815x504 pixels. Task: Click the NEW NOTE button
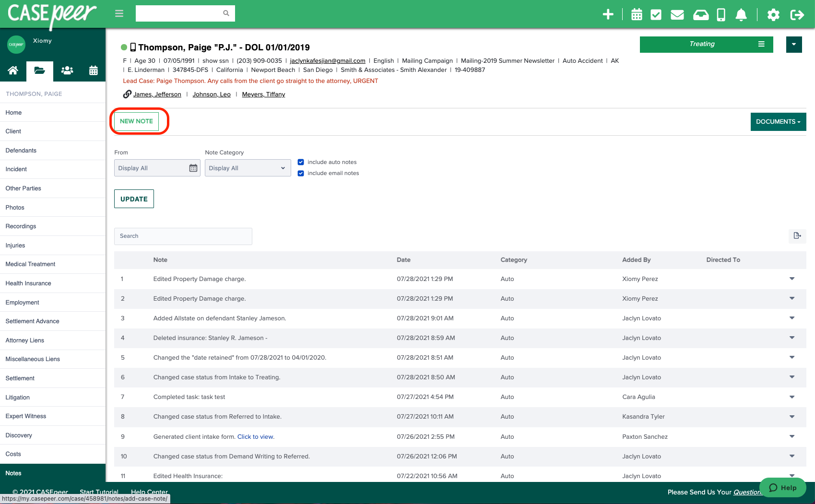[137, 121]
